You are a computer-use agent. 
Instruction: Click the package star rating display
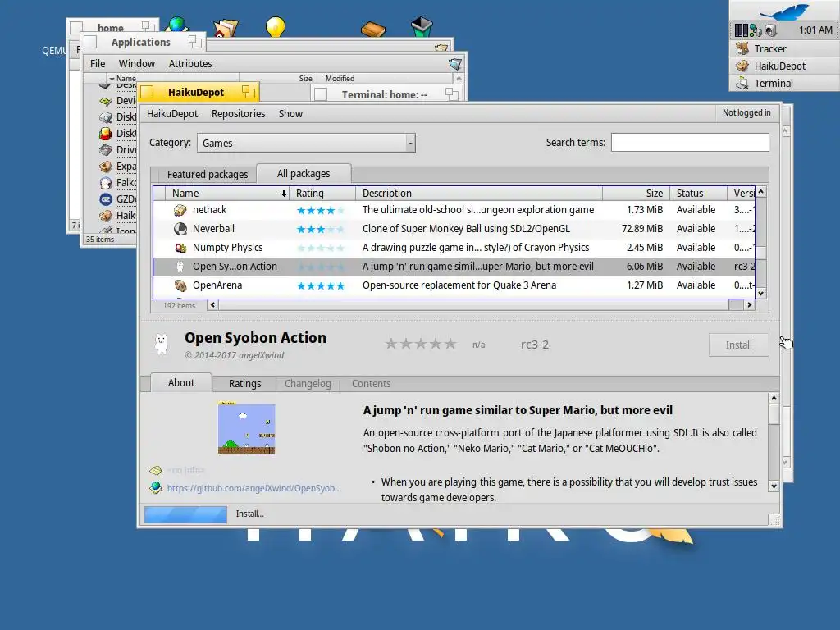pyautogui.click(x=421, y=344)
